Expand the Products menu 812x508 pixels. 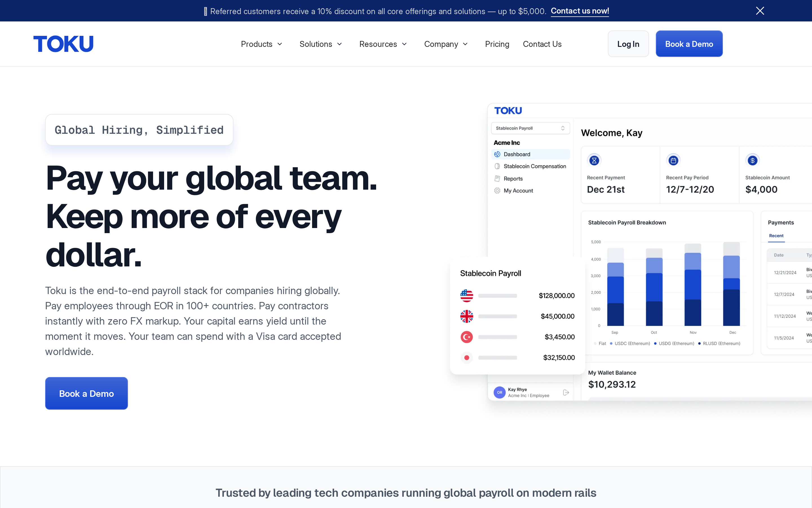coord(262,44)
